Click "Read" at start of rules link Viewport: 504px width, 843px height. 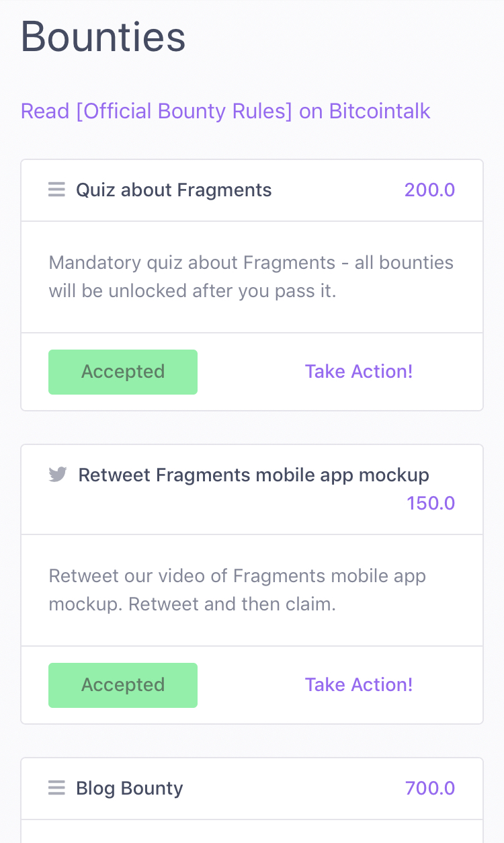coord(45,111)
